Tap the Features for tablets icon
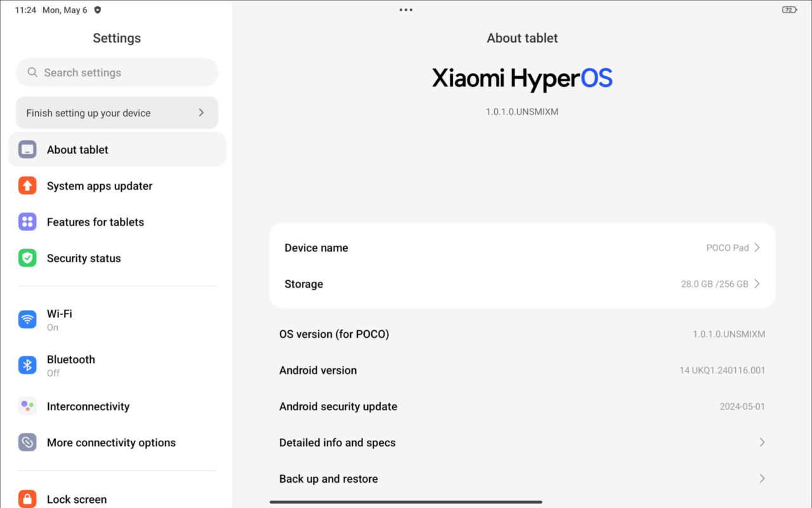The image size is (812, 508). tap(27, 222)
